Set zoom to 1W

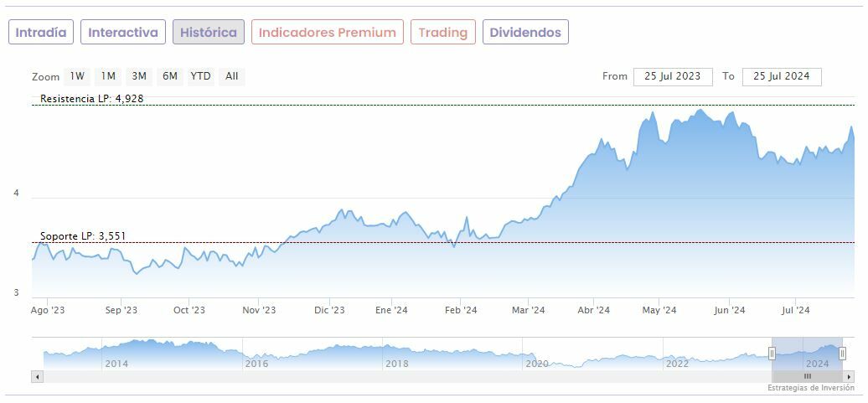pos(77,76)
